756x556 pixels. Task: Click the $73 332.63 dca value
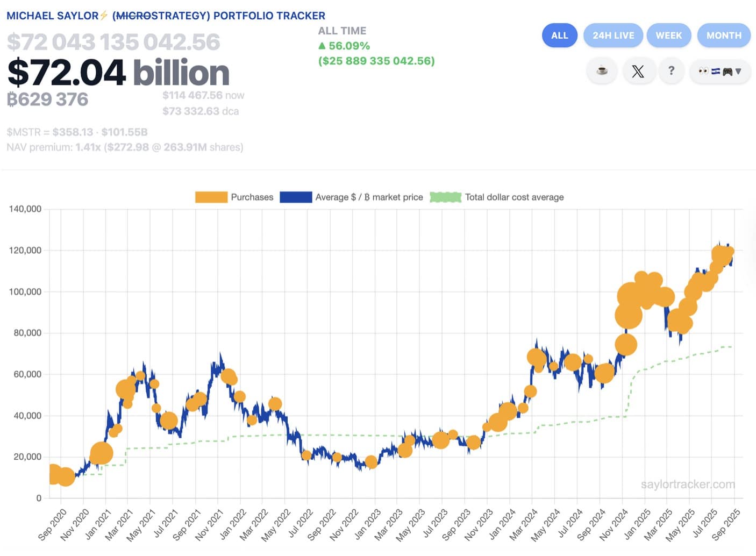coord(201,111)
